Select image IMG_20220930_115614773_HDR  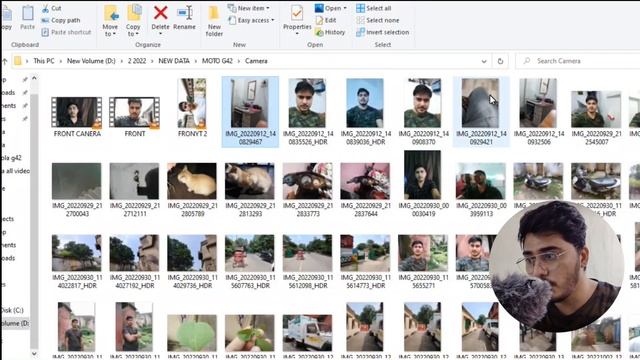365,262
